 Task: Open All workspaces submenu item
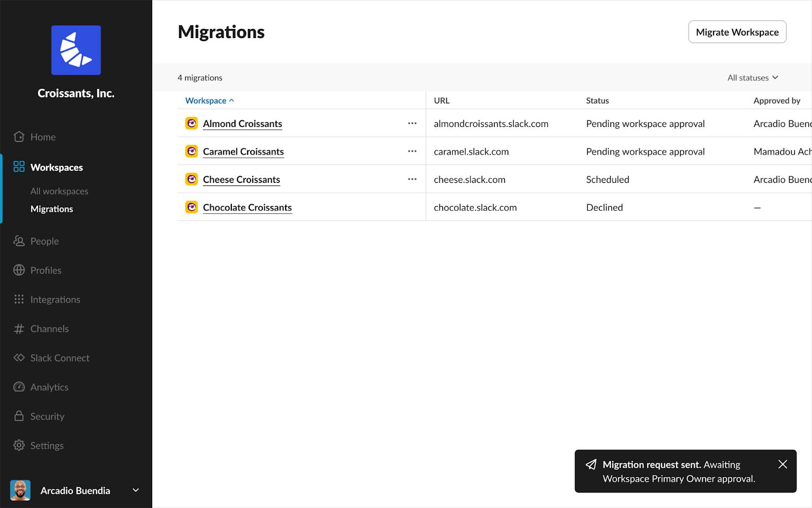click(59, 191)
